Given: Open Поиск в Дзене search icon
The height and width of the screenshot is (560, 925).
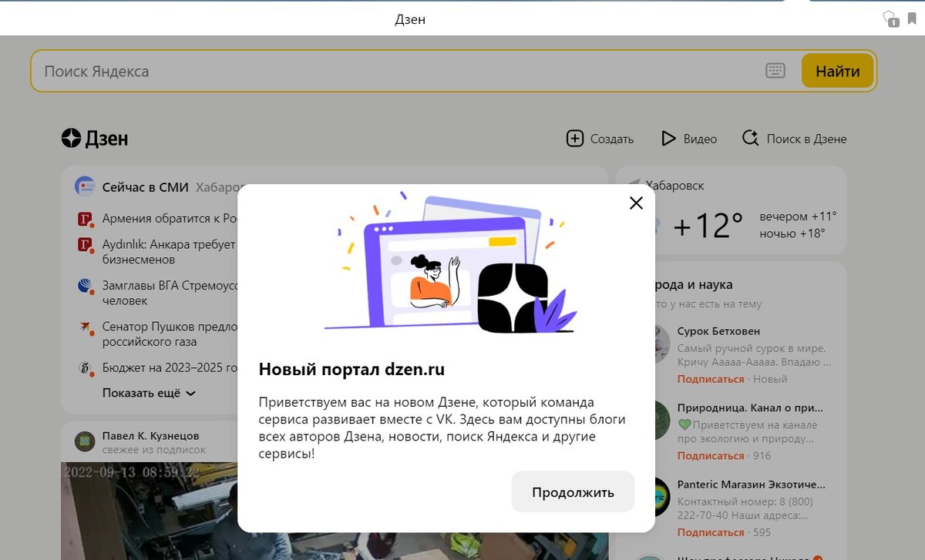Looking at the screenshot, I should coord(750,139).
